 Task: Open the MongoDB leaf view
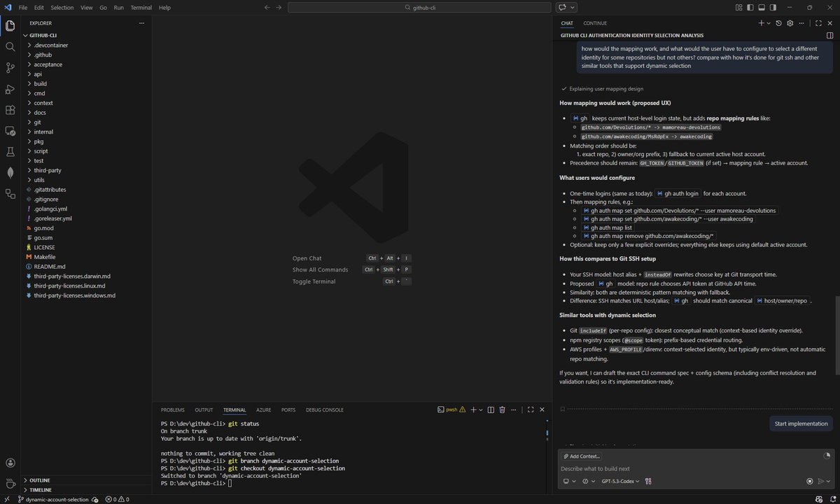point(10,172)
